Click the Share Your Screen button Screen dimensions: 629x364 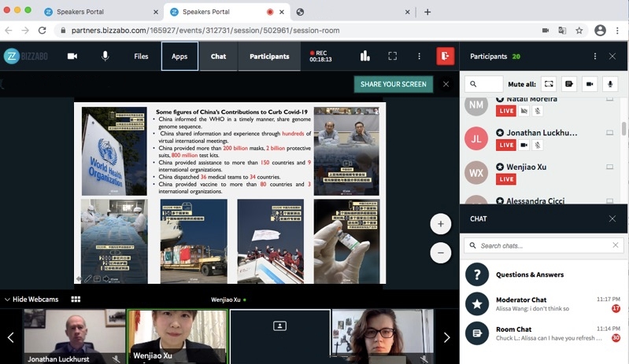pyautogui.click(x=393, y=84)
